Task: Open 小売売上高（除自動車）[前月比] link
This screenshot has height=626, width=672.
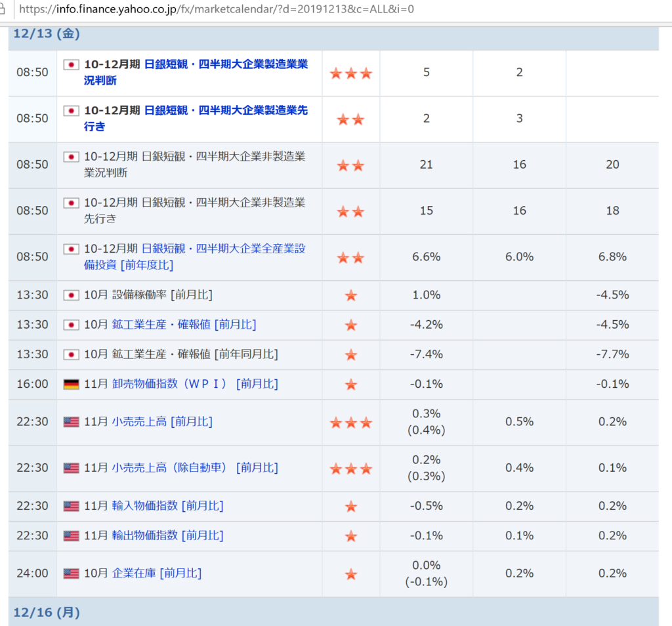Action: pos(195,467)
